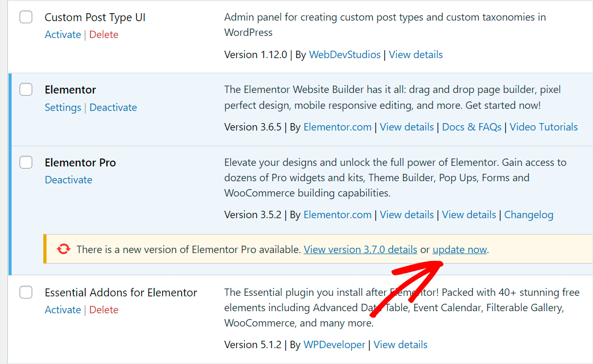Select the 'Essential Addons for Elementor' title
This screenshot has height=364, width=593.
[121, 293]
